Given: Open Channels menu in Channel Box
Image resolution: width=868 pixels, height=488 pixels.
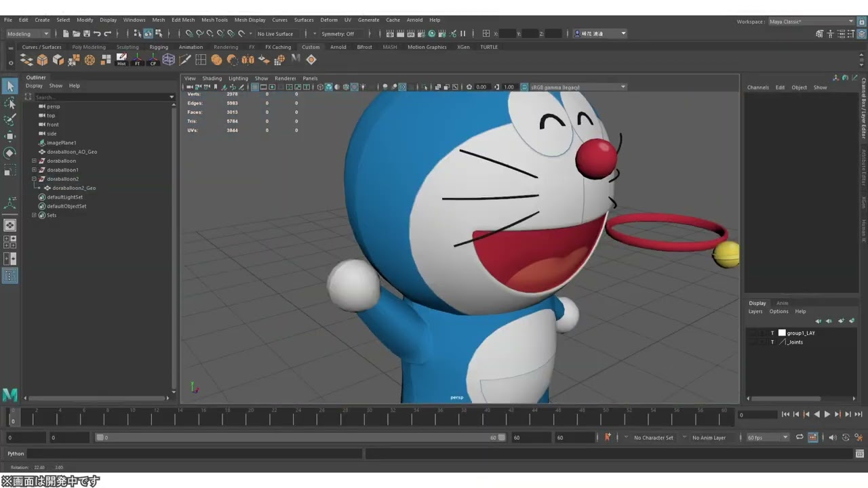Looking at the screenshot, I should coord(758,87).
